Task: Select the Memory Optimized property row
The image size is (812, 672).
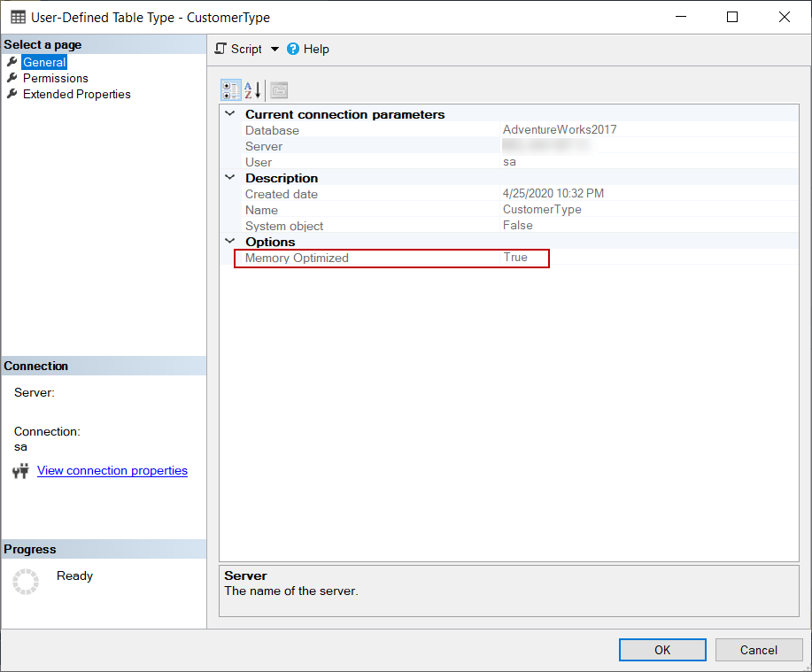Action: (391, 259)
